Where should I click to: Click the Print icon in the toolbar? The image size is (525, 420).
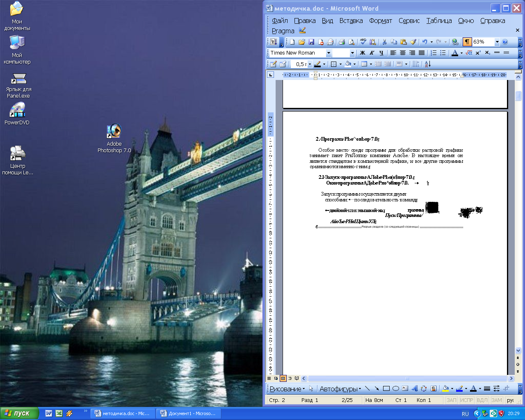point(342,42)
